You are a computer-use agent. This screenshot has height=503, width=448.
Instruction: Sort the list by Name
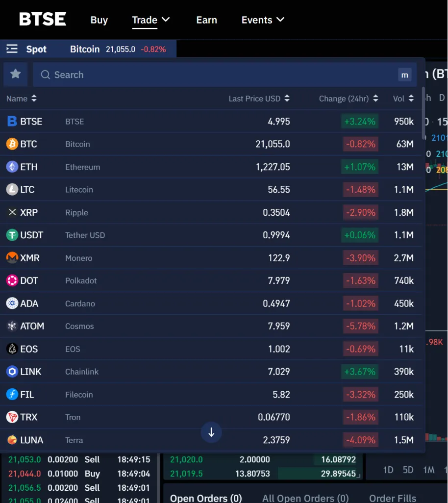tap(22, 99)
